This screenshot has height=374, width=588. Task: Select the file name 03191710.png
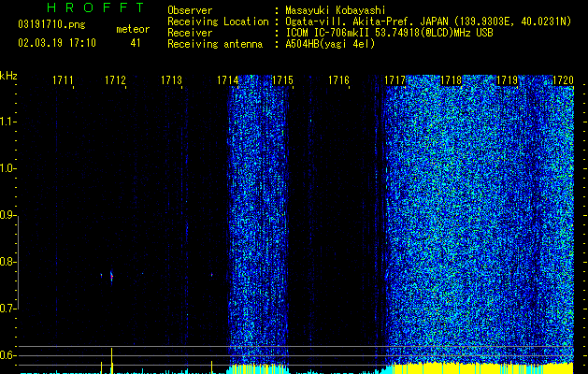(51, 24)
